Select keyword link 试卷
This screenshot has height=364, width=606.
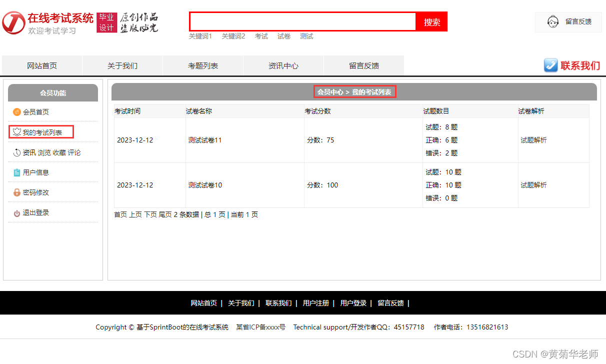click(x=284, y=36)
